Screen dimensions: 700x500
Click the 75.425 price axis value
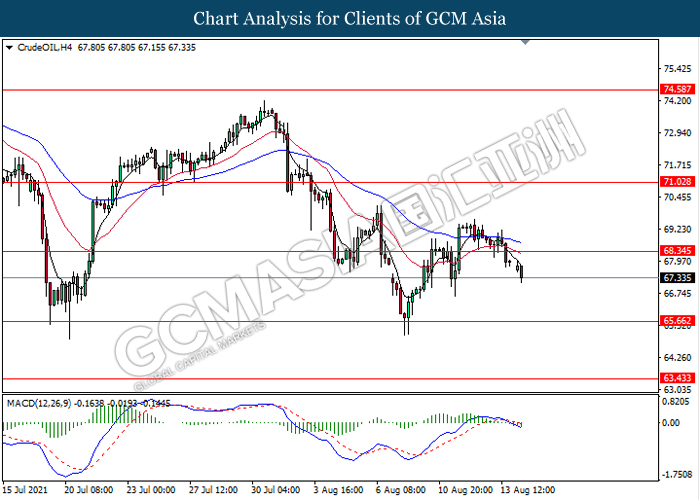[677, 69]
